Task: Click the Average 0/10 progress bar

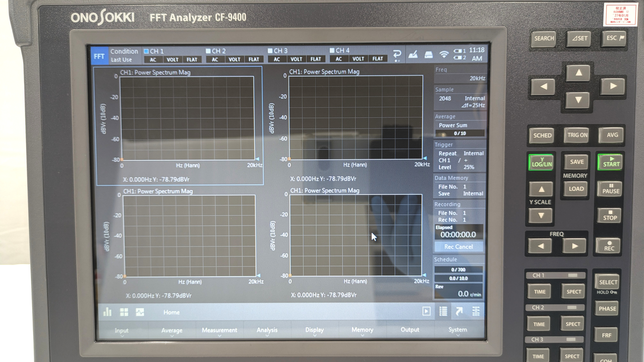Action: pos(460,133)
